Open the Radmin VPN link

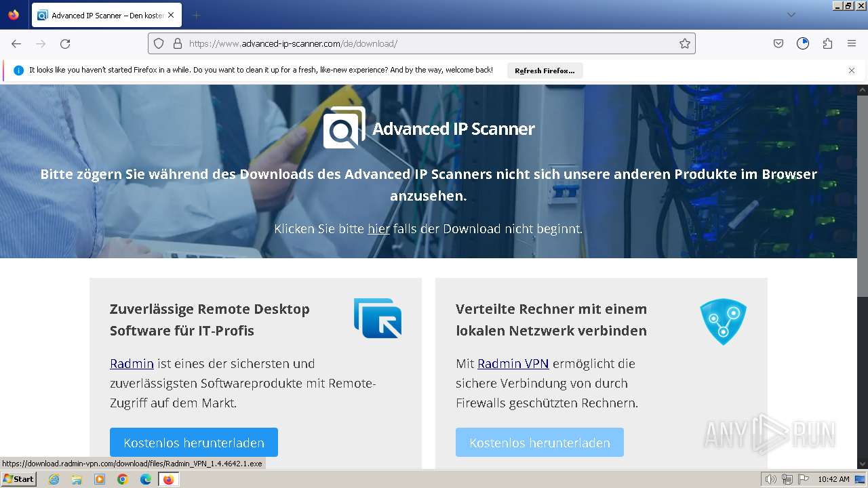513,364
